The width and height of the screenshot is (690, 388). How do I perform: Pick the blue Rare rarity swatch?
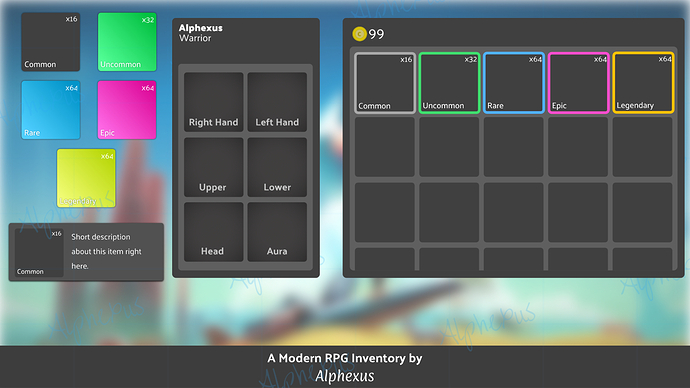(x=51, y=110)
